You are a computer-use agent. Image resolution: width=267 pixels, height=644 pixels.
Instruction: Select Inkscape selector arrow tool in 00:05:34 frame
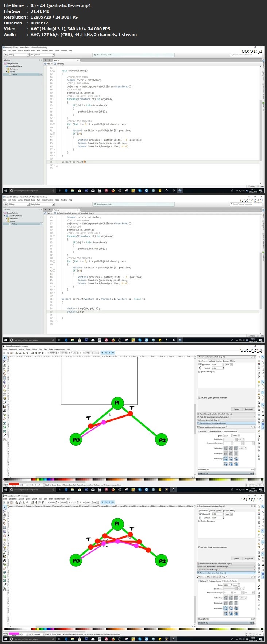[x=4, y=358]
